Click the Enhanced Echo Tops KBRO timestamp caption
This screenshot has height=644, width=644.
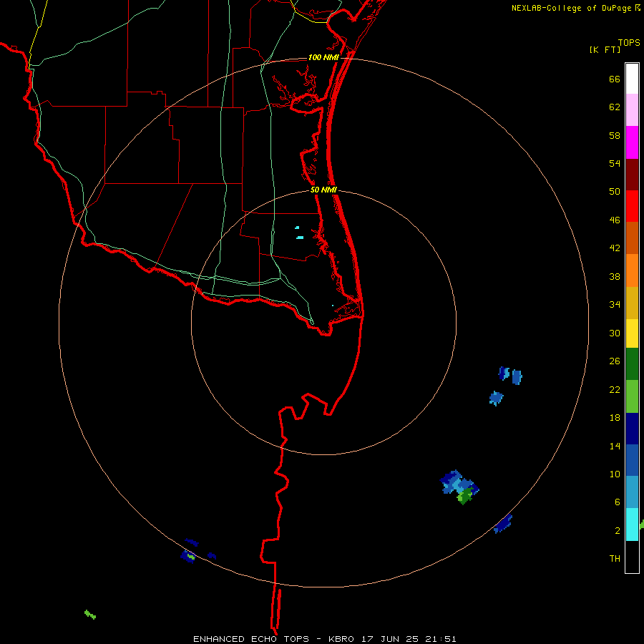coord(324,639)
